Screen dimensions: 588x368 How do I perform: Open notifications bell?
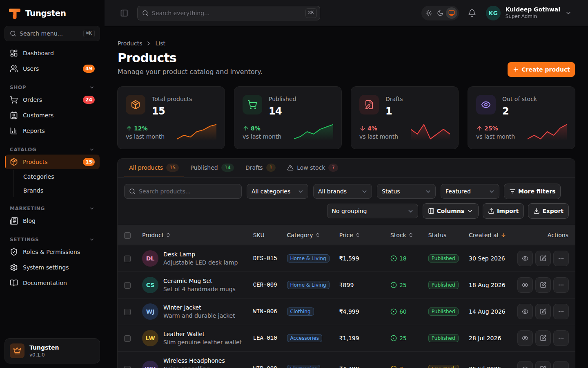(472, 13)
